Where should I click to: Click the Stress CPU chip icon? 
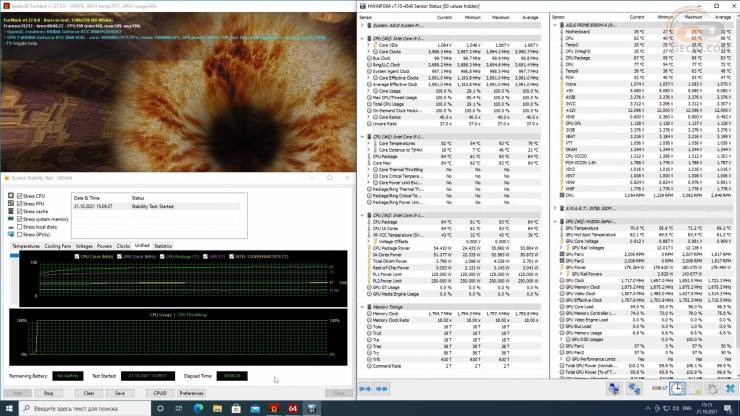(x=11, y=195)
